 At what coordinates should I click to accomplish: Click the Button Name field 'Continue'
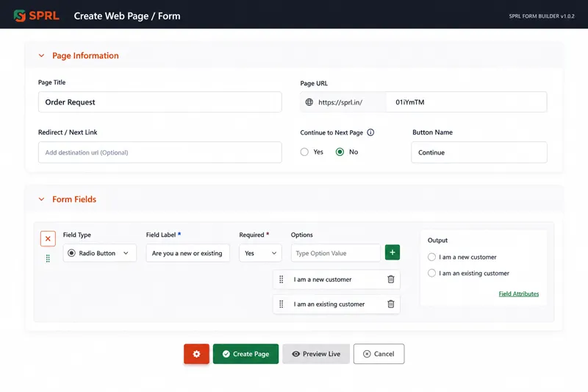(x=479, y=152)
